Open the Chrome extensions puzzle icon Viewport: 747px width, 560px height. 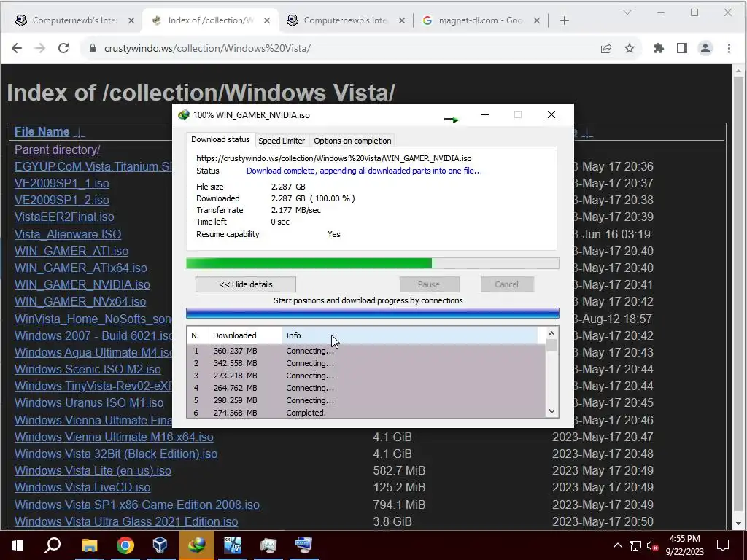pos(659,48)
